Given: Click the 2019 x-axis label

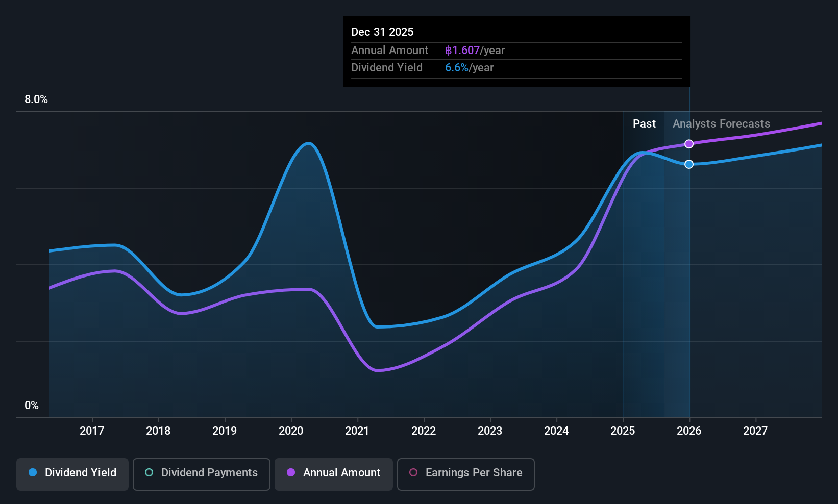Looking at the screenshot, I should 225,431.
